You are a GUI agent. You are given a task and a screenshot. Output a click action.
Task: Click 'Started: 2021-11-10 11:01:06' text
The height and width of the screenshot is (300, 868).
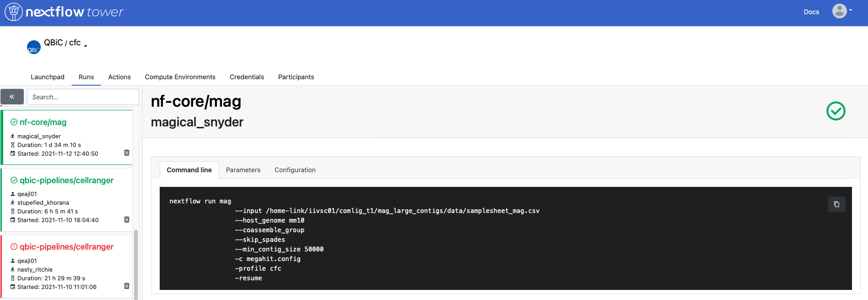click(x=57, y=287)
